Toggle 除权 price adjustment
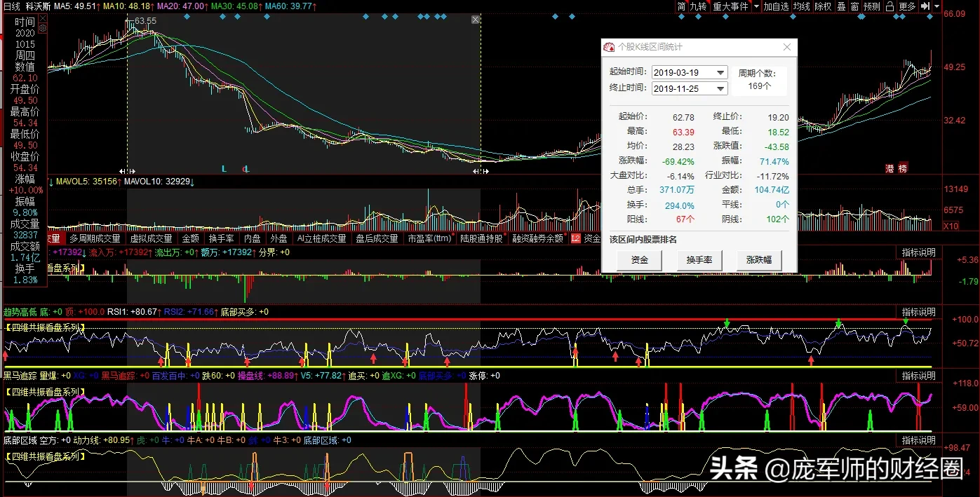The image size is (980, 497). coord(823,6)
